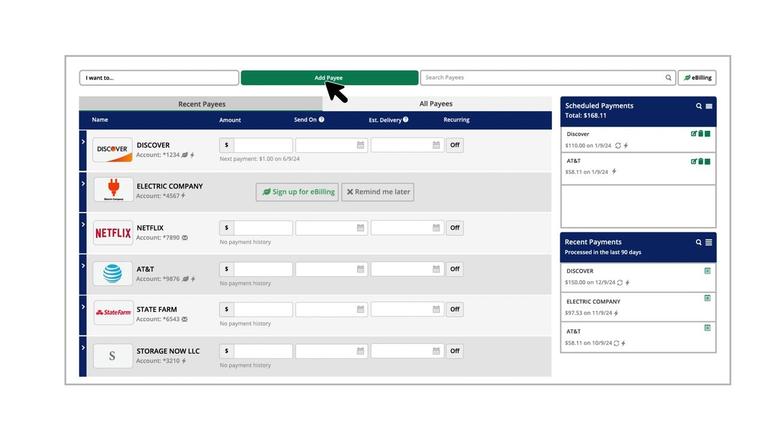Click '$110.00 on 1/9/24' scheduled payment
The image size is (768, 432).
588,145
